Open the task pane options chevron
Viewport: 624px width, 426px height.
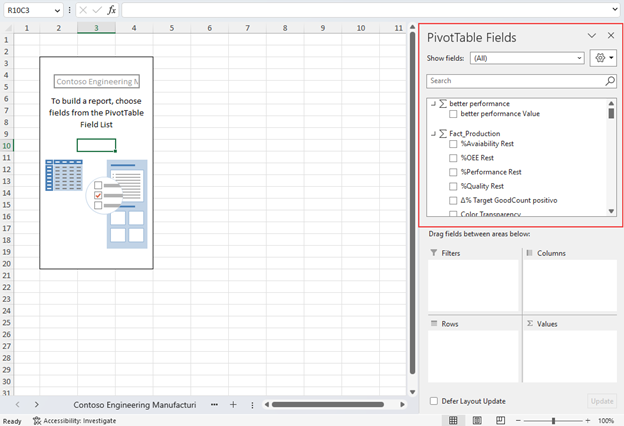coord(592,35)
